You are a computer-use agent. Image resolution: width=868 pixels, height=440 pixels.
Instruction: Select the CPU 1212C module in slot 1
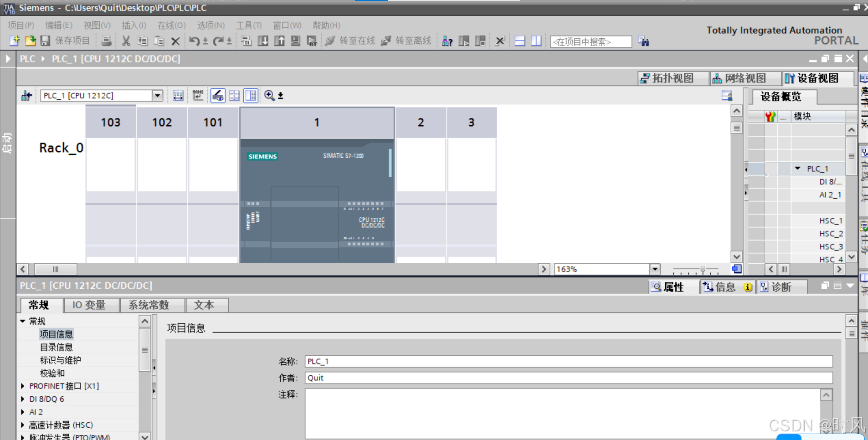point(317,200)
